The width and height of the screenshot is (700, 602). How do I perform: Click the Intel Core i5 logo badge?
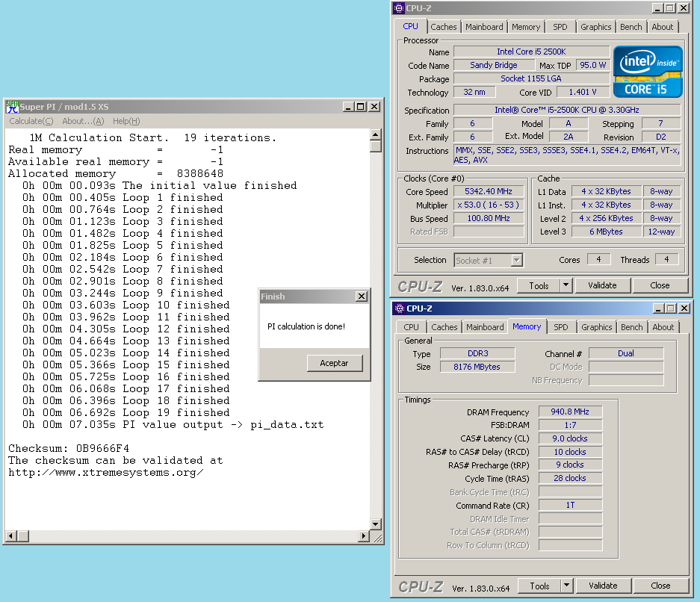point(648,72)
